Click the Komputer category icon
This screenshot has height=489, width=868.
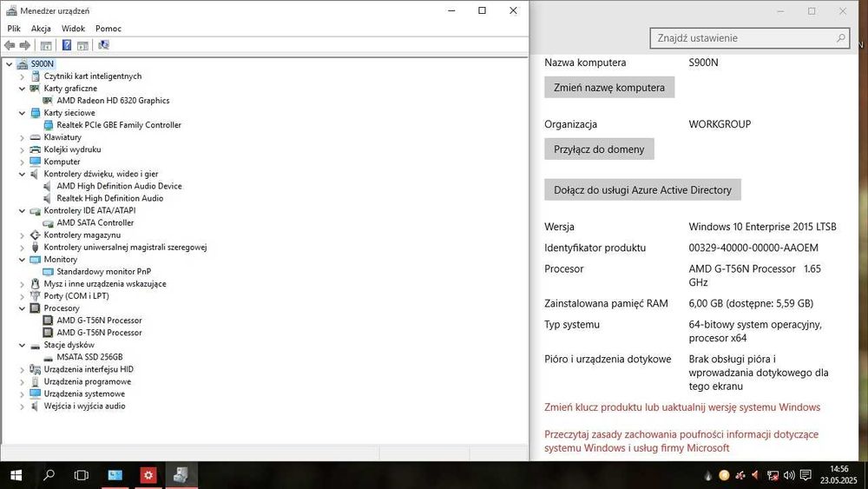coord(36,162)
